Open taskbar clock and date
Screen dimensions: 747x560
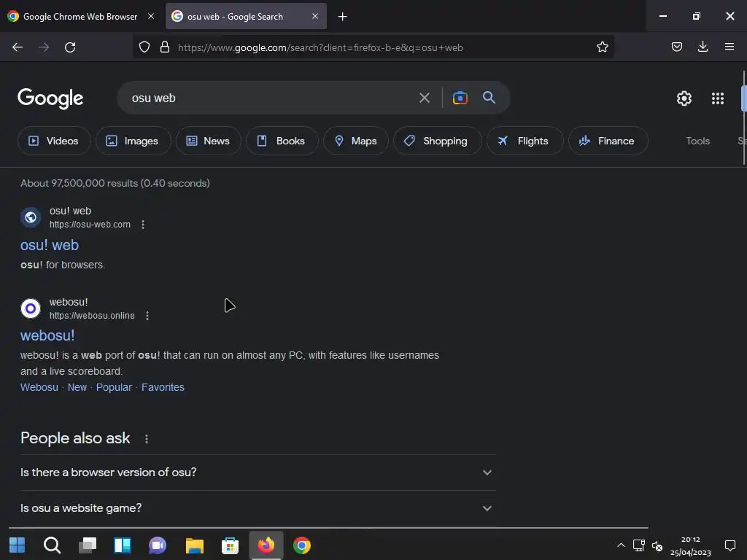[x=690, y=545]
